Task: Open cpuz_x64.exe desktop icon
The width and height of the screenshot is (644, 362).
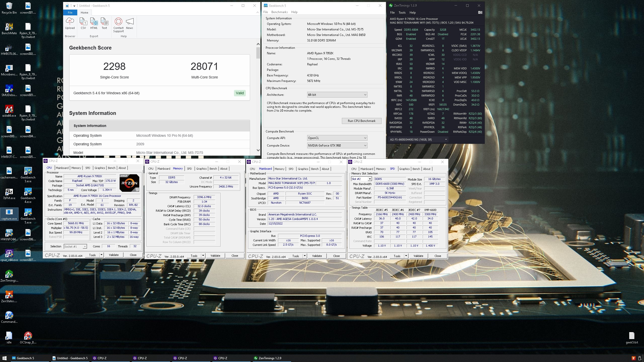Action: pyautogui.click(x=9, y=256)
